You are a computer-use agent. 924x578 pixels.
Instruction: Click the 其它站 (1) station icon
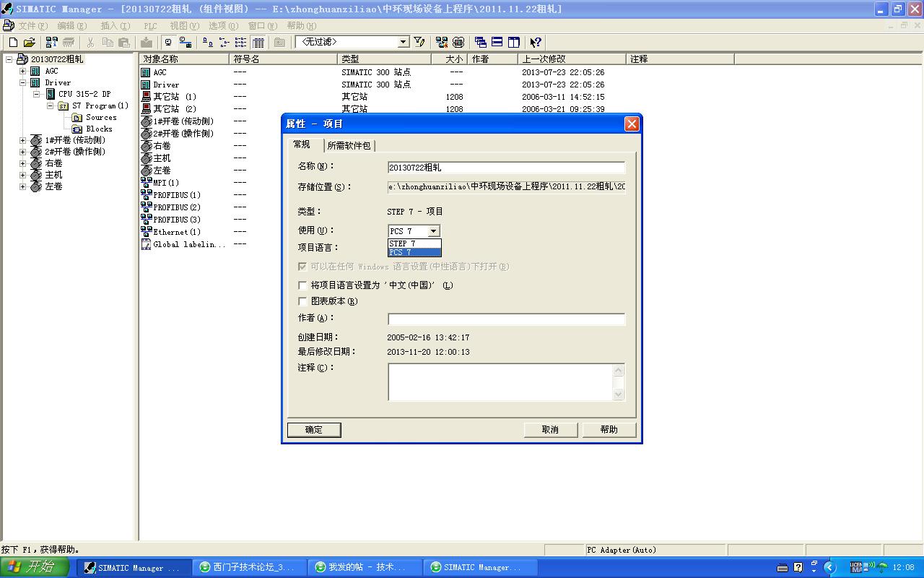[x=146, y=97]
